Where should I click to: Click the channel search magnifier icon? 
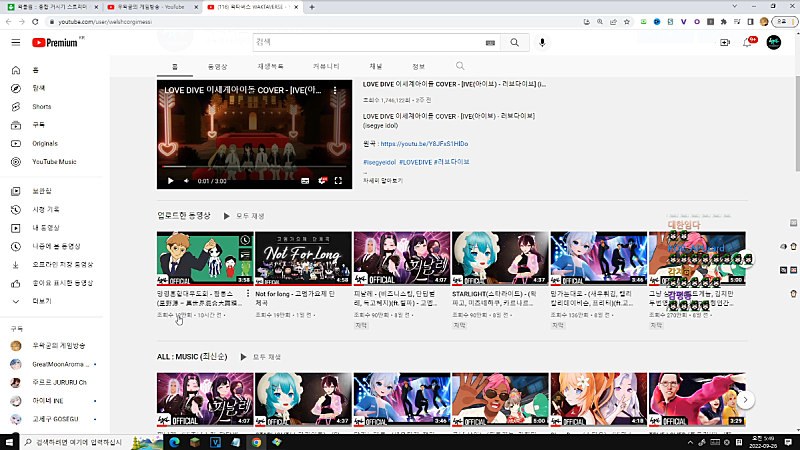460,66
